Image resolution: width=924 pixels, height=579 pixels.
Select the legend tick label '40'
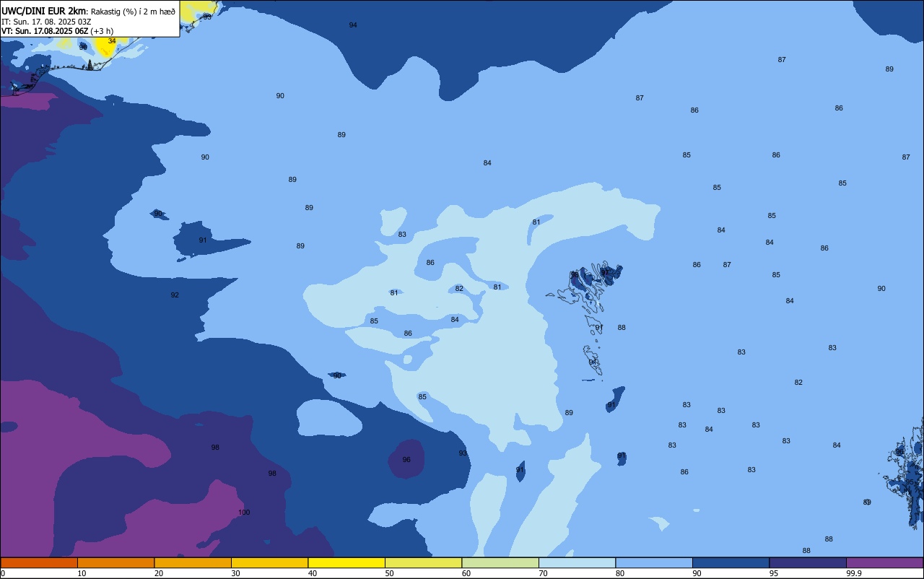(x=313, y=573)
